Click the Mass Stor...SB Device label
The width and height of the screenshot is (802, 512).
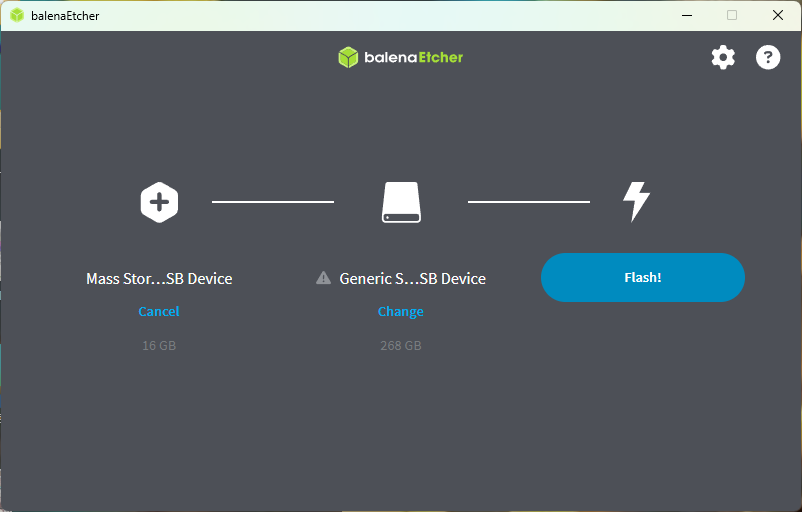159,279
